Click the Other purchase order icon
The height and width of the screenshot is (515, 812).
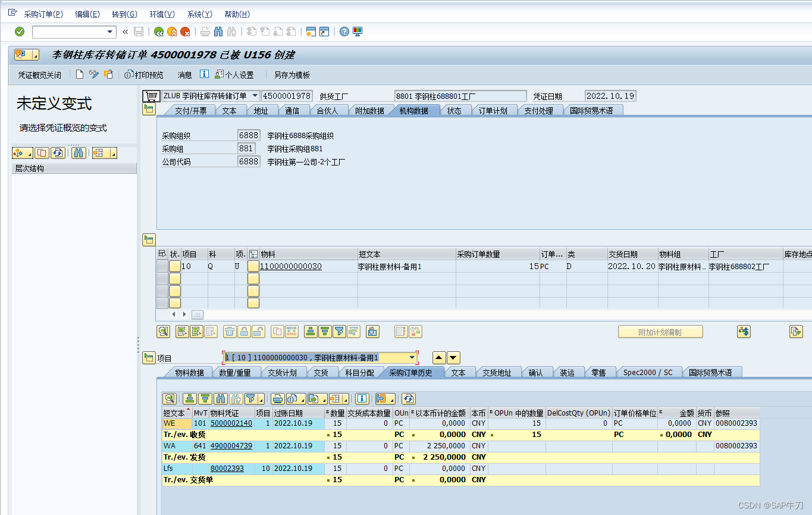[x=108, y=74]
